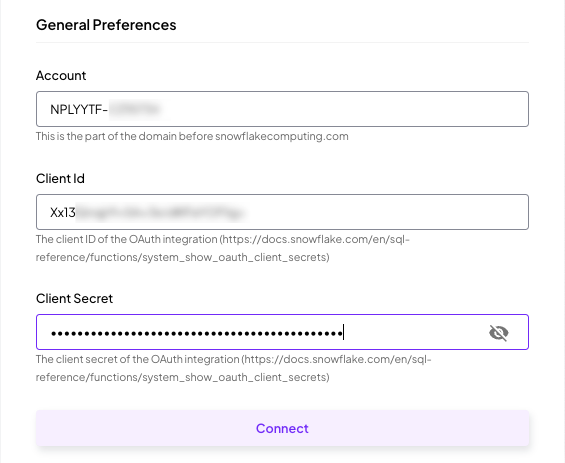Click the Client Id field label
The image size is (565, 463).
60,178
